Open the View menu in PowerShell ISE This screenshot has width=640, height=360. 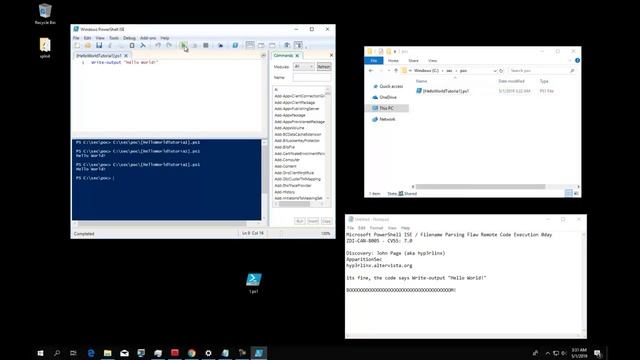click(100, 38)
